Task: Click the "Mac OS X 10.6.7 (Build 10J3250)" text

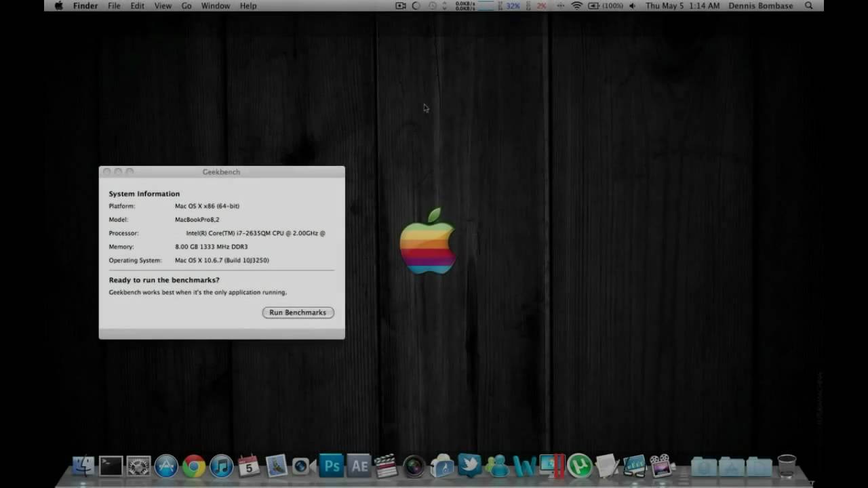Action: point(222,260)
